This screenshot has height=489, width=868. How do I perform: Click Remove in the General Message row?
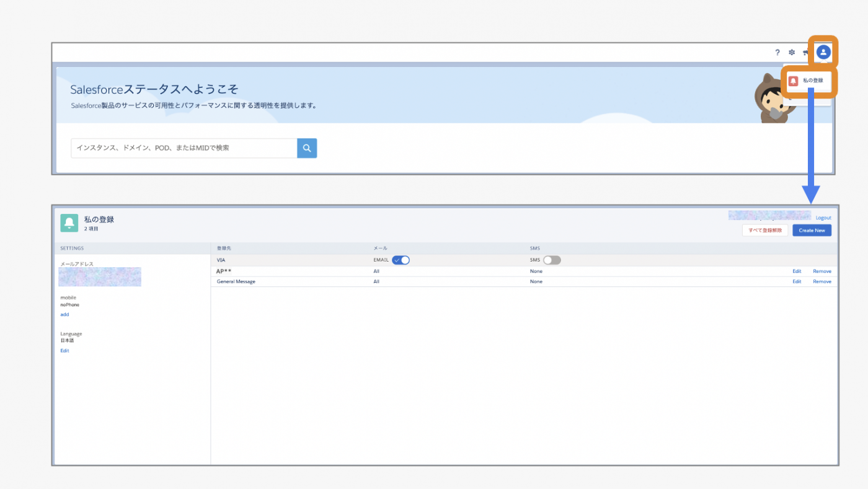pos(822,281)
